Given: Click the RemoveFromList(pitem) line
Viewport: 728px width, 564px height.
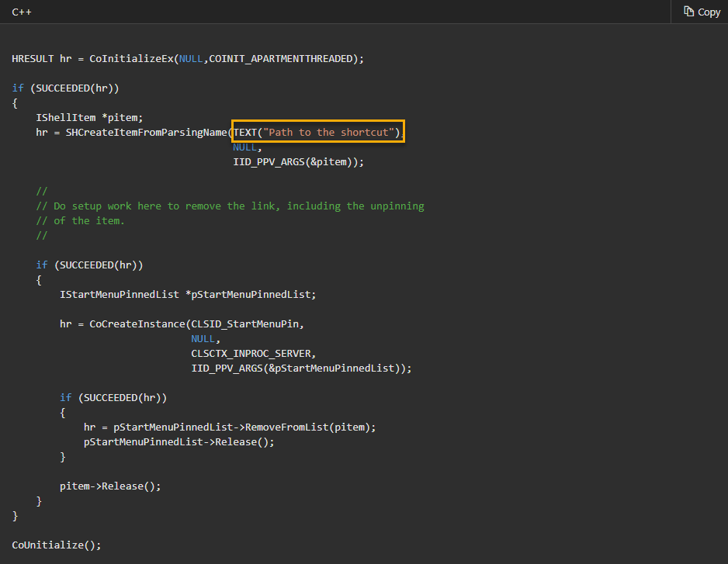Looking at the screenshot, I should coord(230,427).
